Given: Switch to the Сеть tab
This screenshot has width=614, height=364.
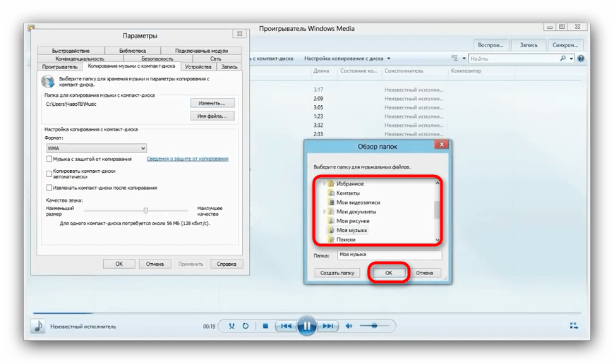Looking at the screenshot, I should coord(216,59).
